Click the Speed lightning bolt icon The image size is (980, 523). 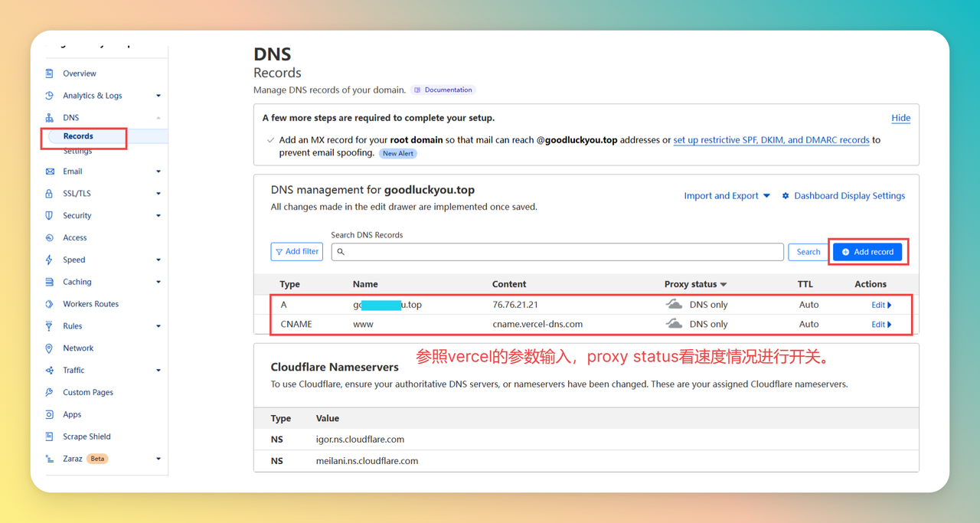(50, 260)
